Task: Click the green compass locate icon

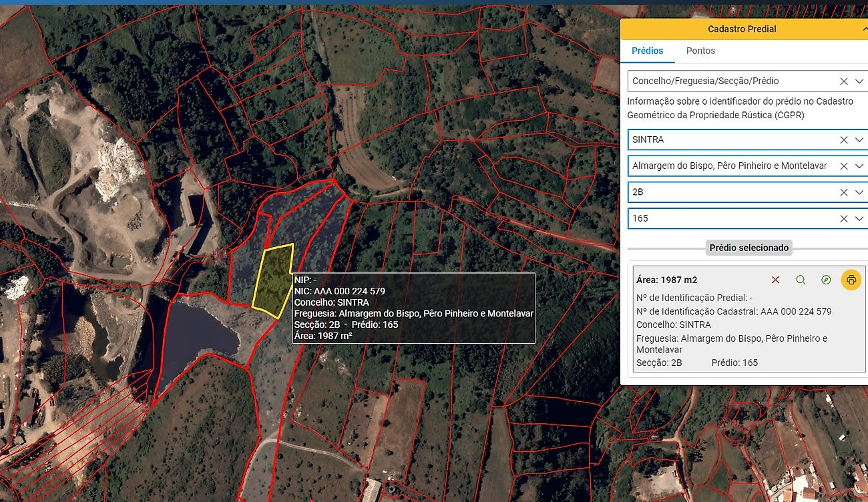Action: [x=826, y=280]
